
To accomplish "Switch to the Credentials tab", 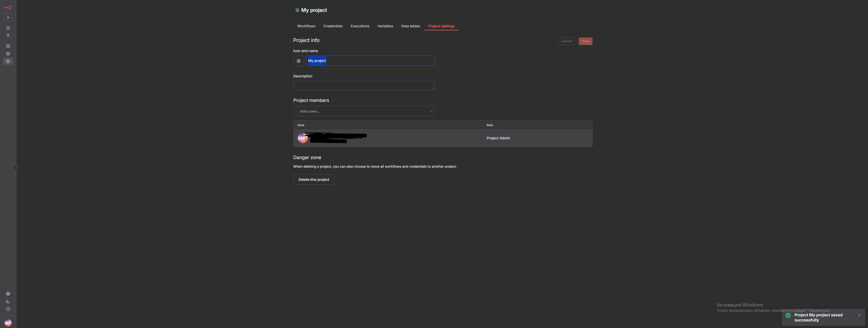I will coord(333,26).
